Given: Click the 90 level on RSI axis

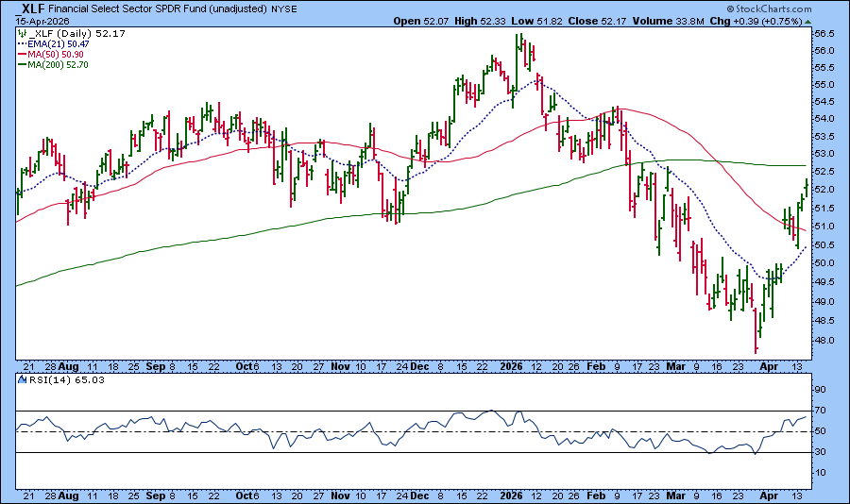Looking at the screenshot, I should click(x=820, y=390).
